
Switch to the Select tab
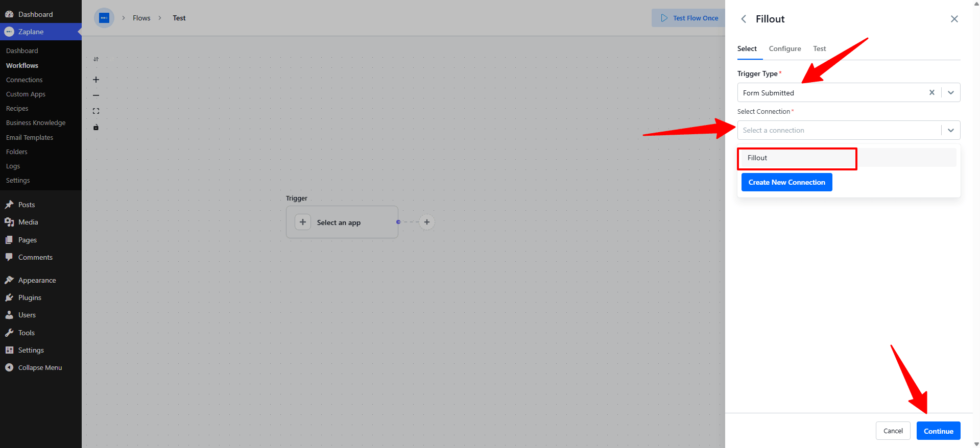click(747, 48)
